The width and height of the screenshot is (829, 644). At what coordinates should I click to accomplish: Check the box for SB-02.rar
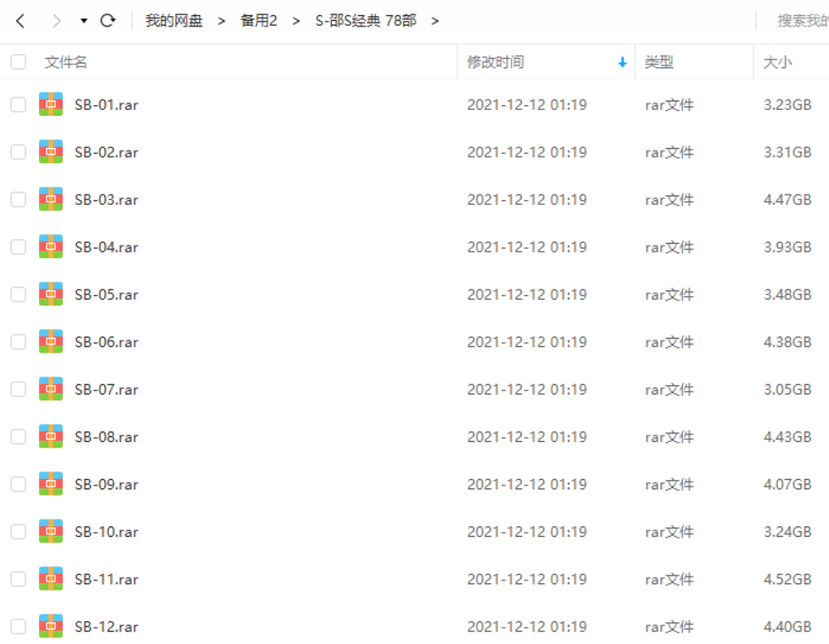click(x=19, y=152)
